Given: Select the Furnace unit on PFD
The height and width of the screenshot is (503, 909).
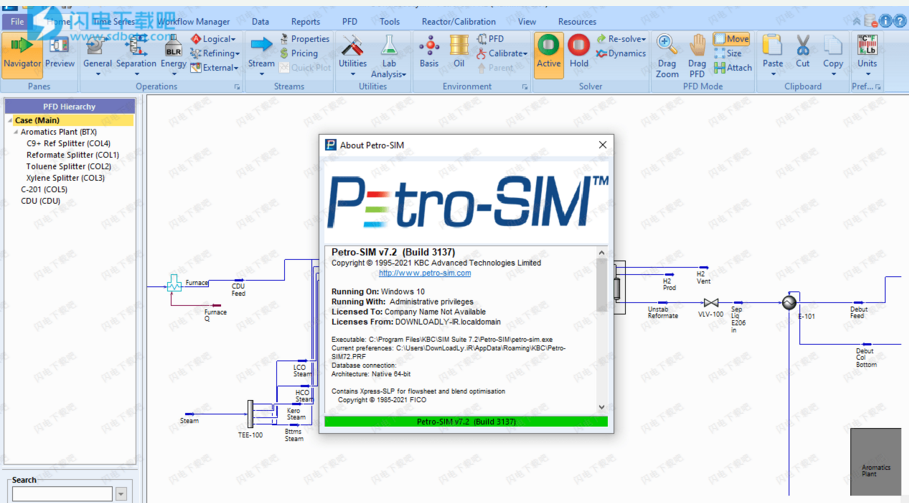Looking at the screenshot, I should click(174, 283).
